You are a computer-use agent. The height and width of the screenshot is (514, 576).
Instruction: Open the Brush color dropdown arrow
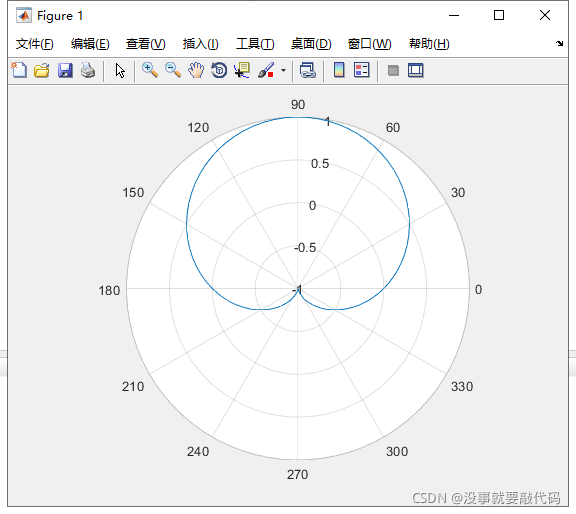coord(283,70)
